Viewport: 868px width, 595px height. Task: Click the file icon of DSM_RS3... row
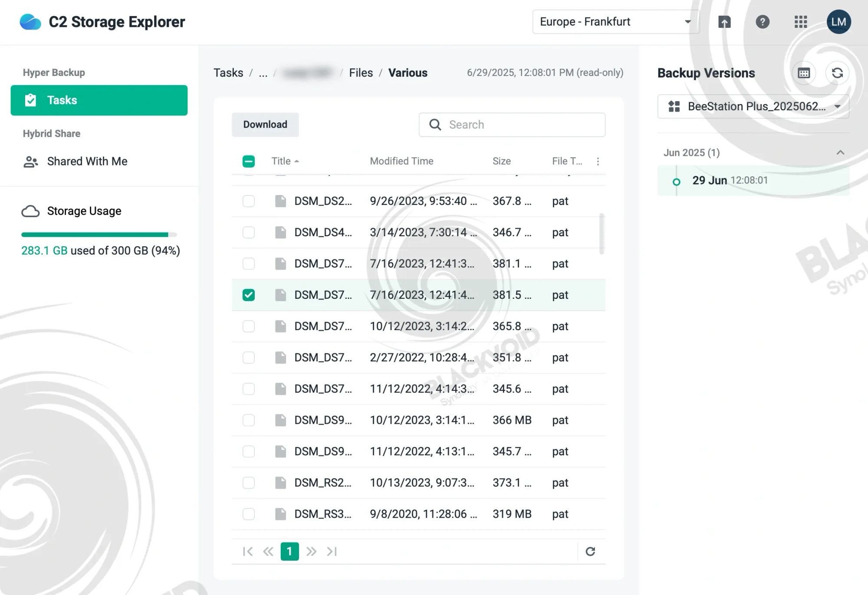point(281,514)
